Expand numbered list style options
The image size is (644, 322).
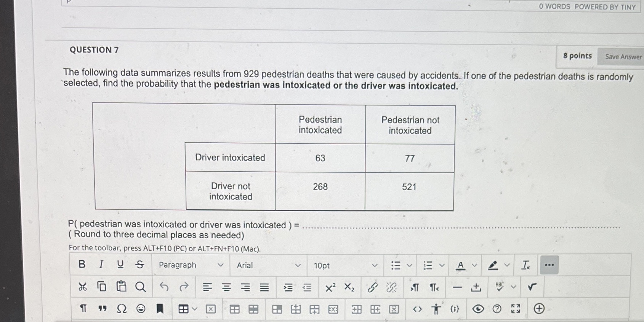[442, 265]
